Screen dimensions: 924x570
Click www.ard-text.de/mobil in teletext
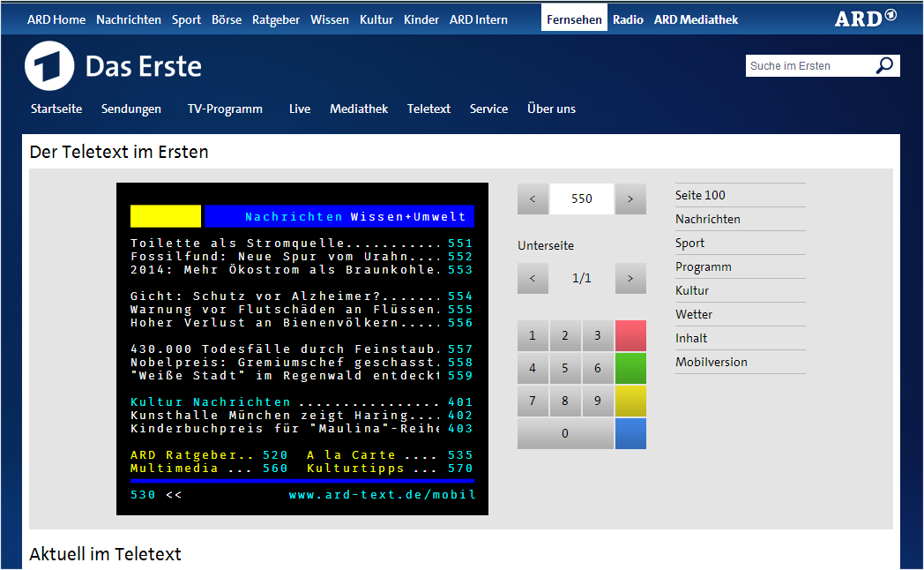pyautogui.click(x=382, y=494)
